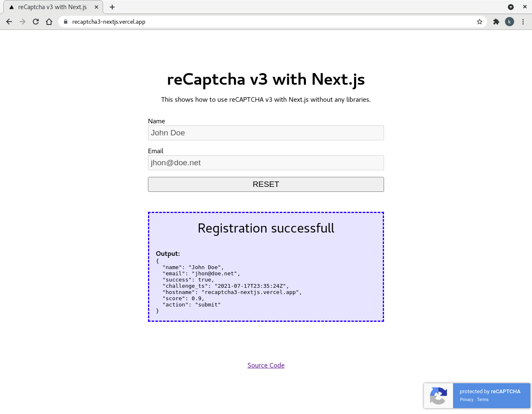The height and width of the screenshot is (414, 532).
Task: Open the Source Code link
Action: click(266, 365)
